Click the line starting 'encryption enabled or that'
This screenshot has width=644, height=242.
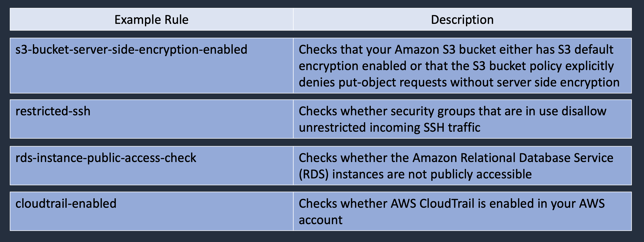[456, 66]
